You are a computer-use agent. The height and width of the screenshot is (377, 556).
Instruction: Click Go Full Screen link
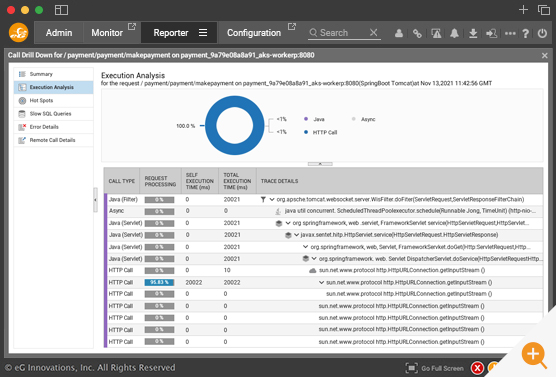[442, 368]
